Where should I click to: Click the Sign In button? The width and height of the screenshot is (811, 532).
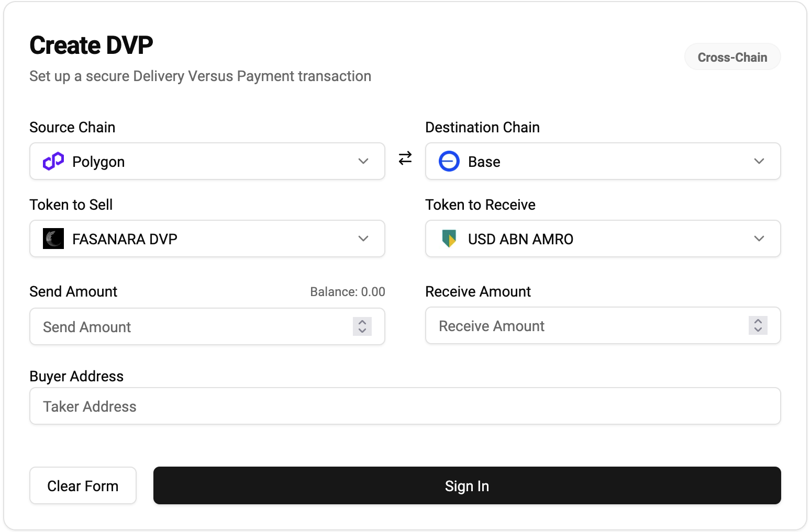point(467,485)
